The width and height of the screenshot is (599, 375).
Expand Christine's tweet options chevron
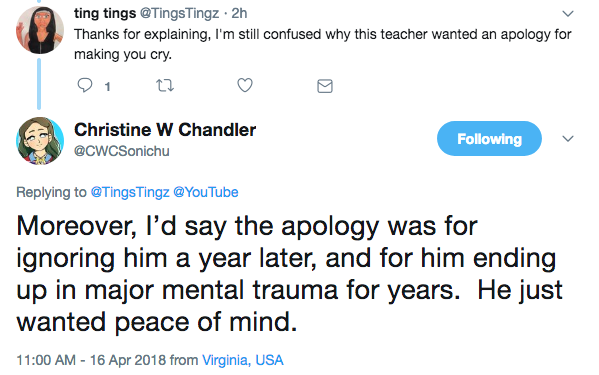coord(568,139)
